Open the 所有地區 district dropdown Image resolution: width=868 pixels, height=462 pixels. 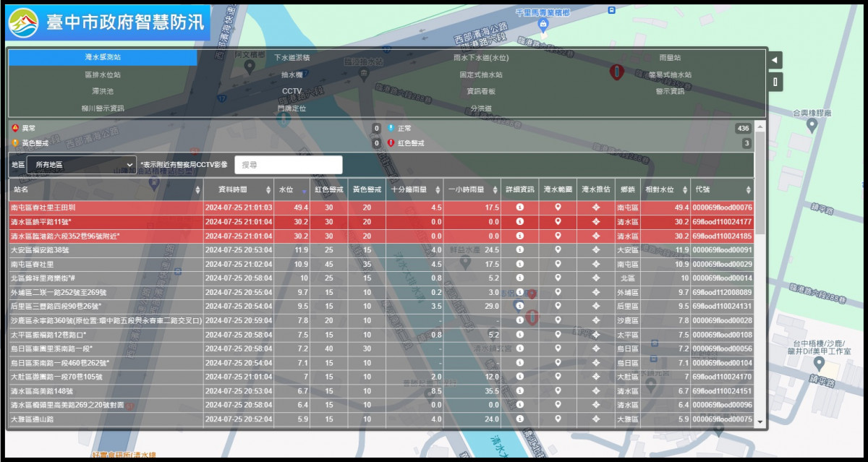(81, 165)
